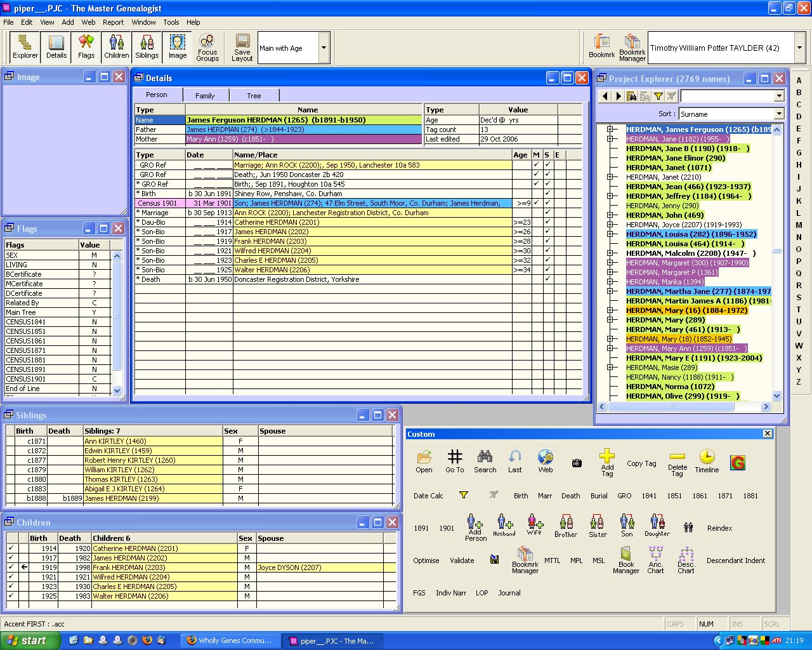The height and width of the screenshot is (650, 812).
Task: Toggle checkmark for Catherine HERDMAN in Children
Action: click(11, 548)
